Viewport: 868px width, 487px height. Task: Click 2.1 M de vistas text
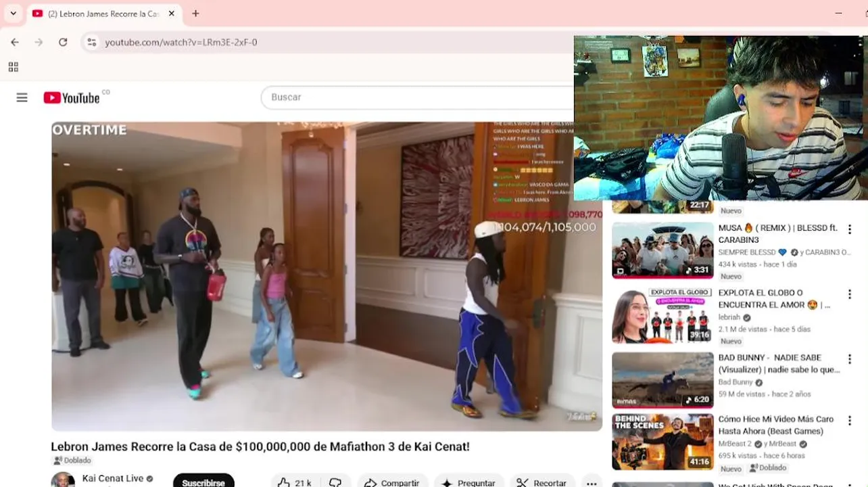(743, 329)
